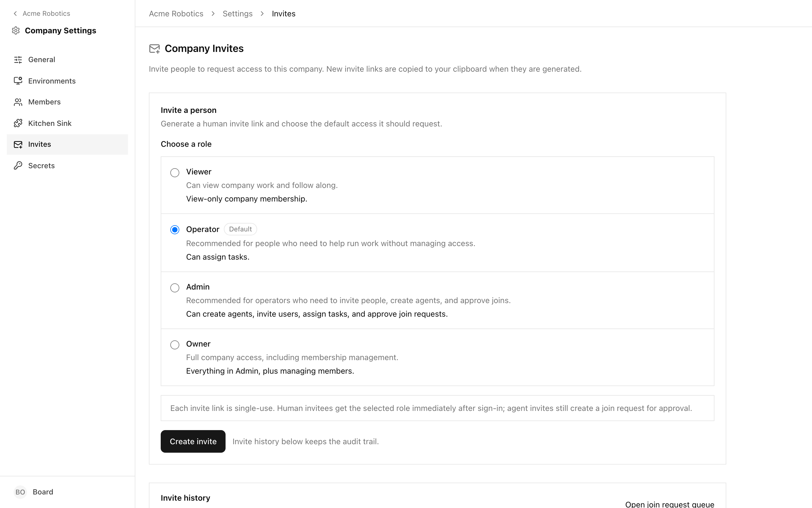This screenshot has width=812, height=508.
Task: Click the General sliders icon
Action: (18, 60)
